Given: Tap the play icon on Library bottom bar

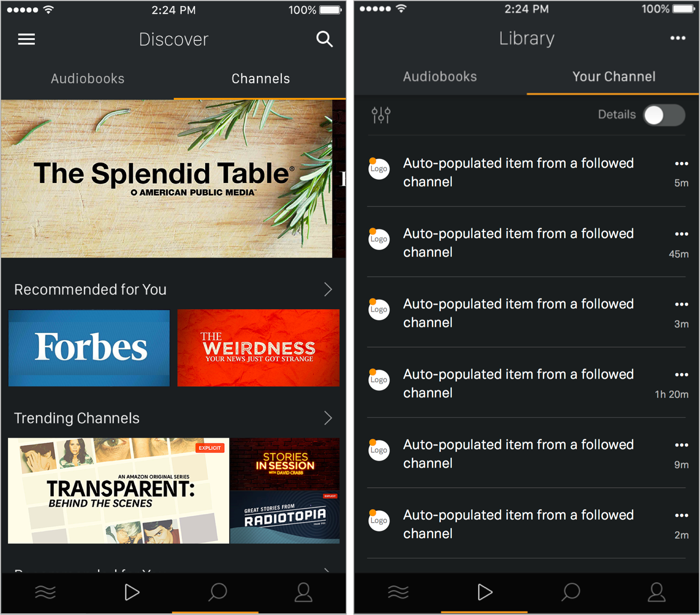Looking at the screenshot, I should (485, 592).
